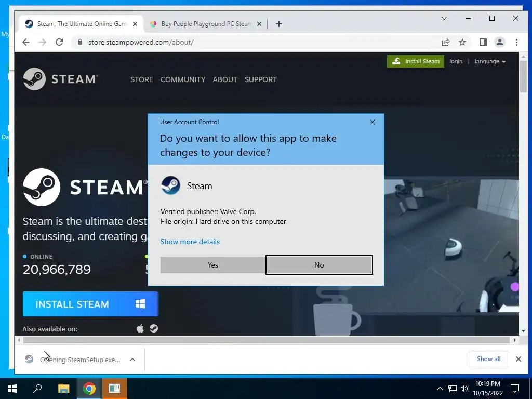
Task: Open notification center icon
Action: [515, 389]
